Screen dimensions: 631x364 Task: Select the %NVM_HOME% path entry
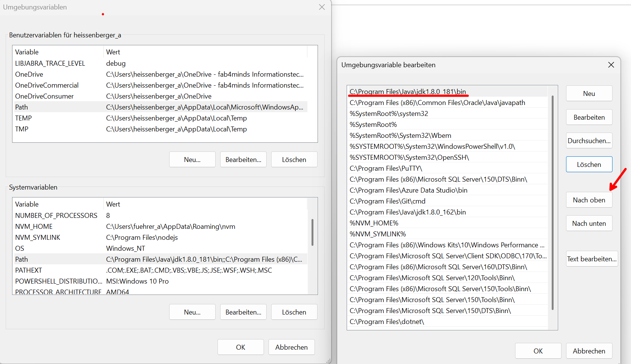(374, 223)
